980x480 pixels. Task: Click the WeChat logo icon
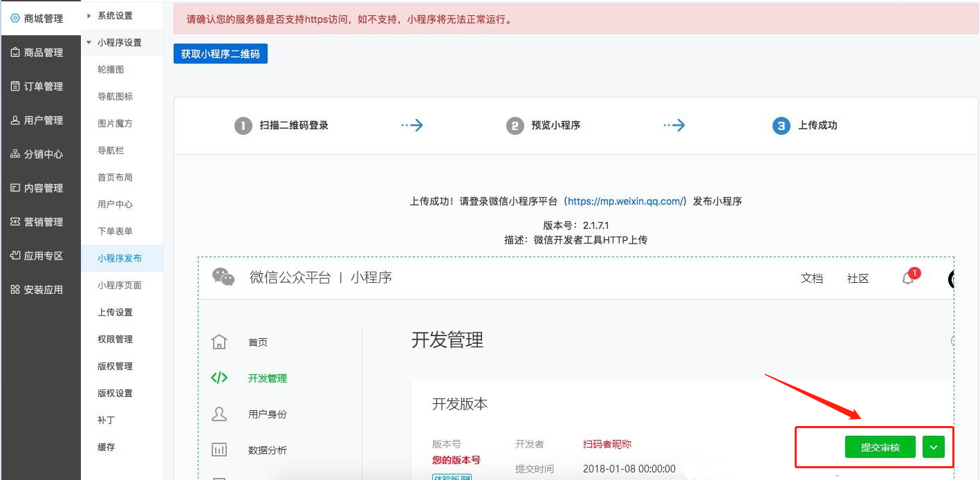click(x=223, y=277)
